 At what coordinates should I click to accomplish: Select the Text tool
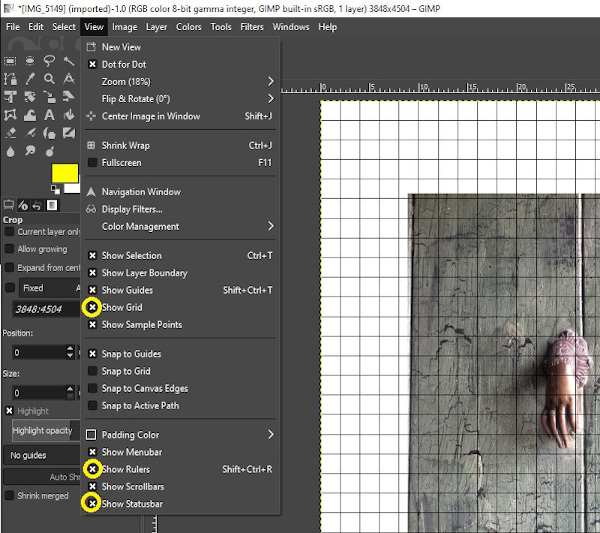point(49,115)
